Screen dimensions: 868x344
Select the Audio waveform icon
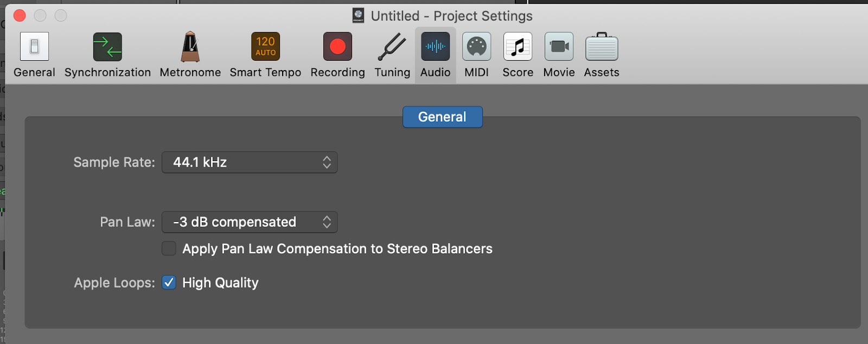point(435,47)
